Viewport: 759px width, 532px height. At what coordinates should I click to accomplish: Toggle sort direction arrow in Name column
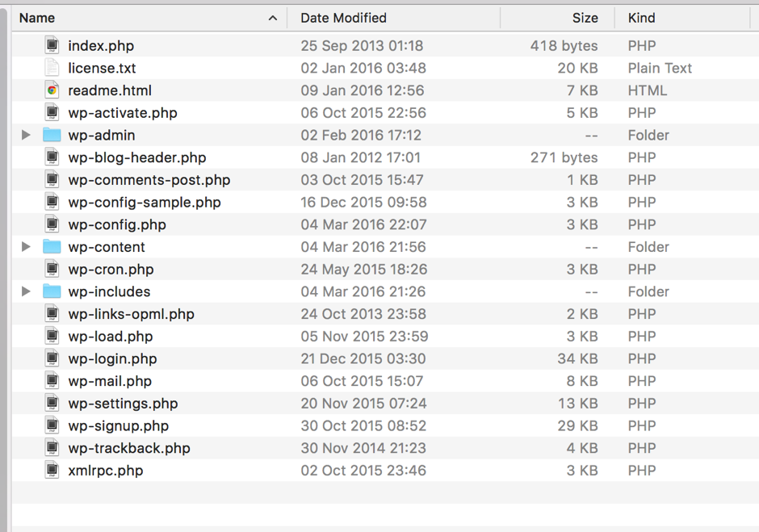tap(272, 18)
